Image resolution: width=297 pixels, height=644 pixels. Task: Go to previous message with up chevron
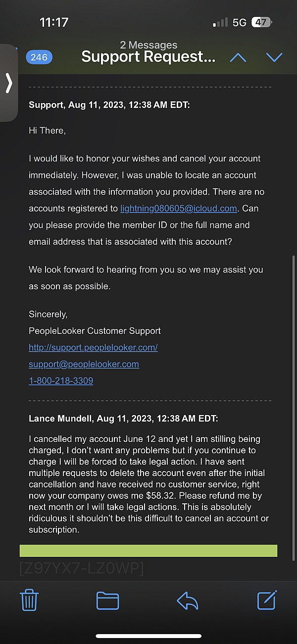238,57
